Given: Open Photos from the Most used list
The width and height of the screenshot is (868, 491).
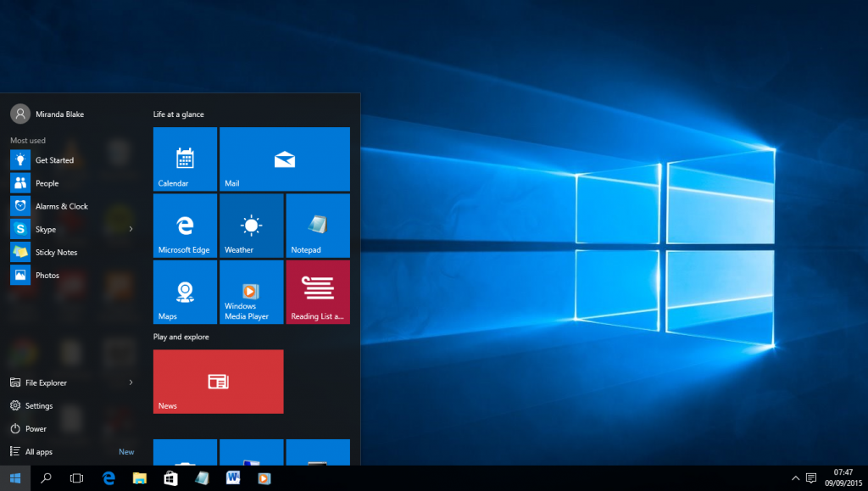Looking at the screenshot, I should click(x=47, y=275).
